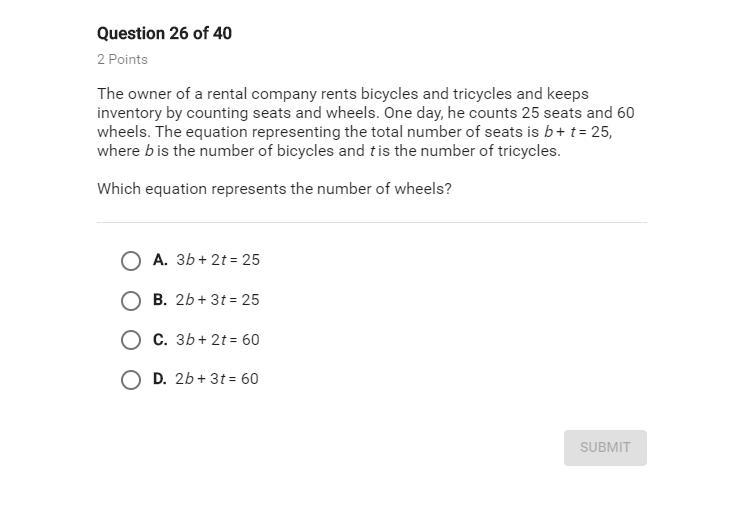742x510 pixels.
Task: Click the bold letter C. label
Action: coord(160,340)
